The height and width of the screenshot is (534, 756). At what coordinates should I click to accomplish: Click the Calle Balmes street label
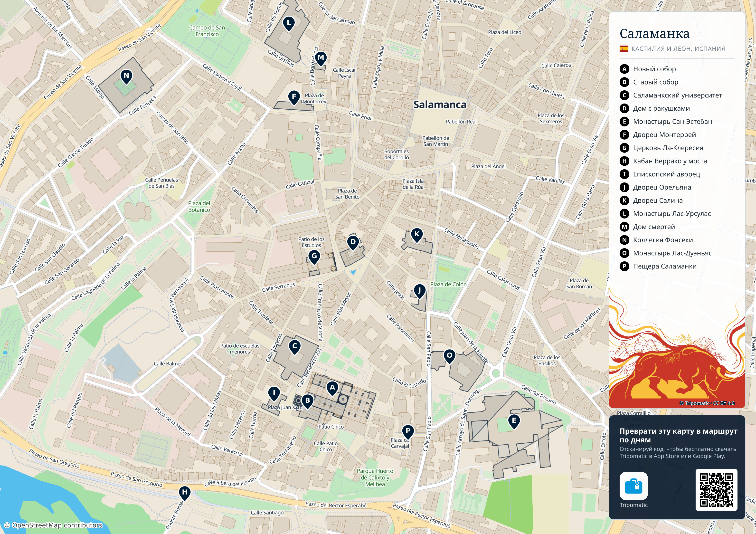point(168,364)
